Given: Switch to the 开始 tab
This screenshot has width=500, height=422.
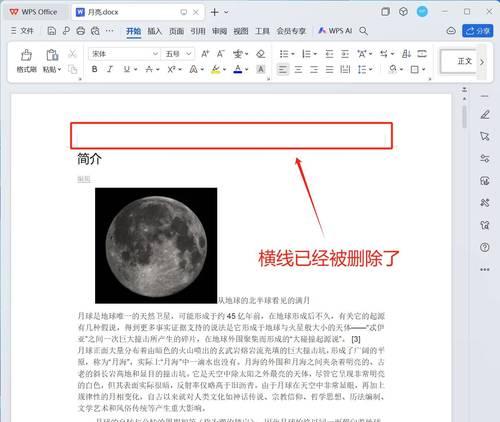Looking at the screenshot, I should [x=133, y=31].
